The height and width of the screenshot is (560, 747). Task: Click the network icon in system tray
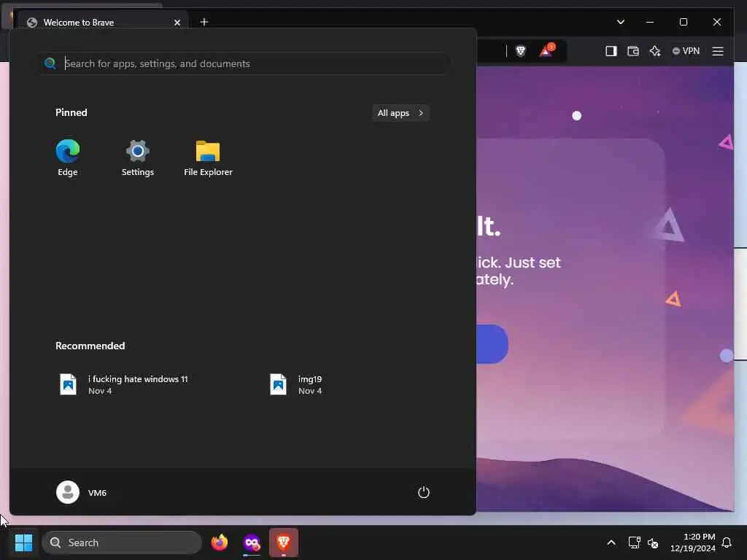(634, 542)
